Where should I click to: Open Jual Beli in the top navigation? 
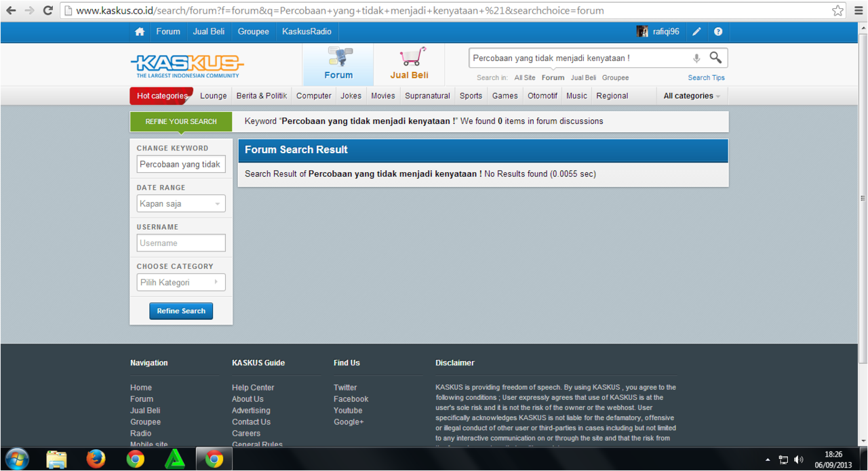(x=209, y=32)
